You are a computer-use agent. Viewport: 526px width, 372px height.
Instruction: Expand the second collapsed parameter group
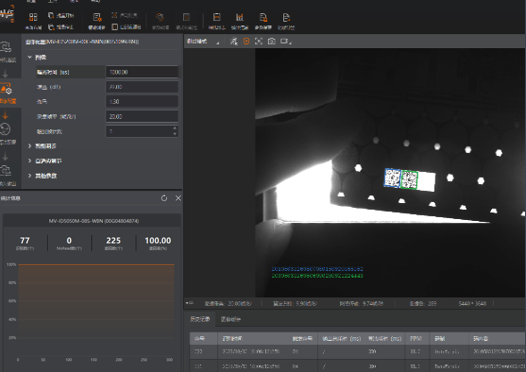pyautogui.click(x=30, y=161)
